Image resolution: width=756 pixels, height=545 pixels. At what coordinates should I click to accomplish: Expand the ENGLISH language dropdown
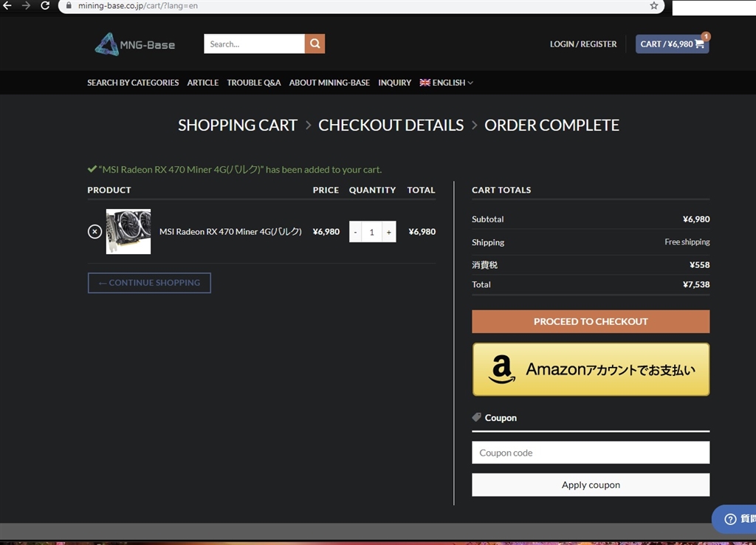(x=446, y=83)
